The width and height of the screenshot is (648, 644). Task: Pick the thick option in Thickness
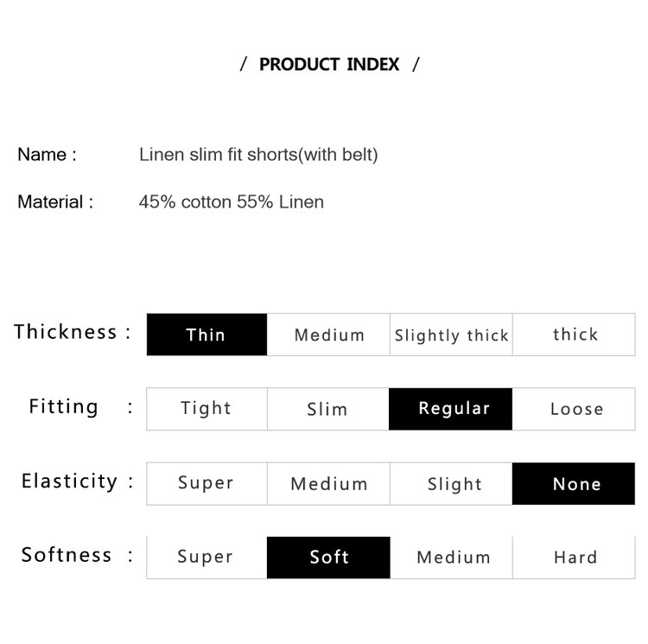[x=574, y=335]
